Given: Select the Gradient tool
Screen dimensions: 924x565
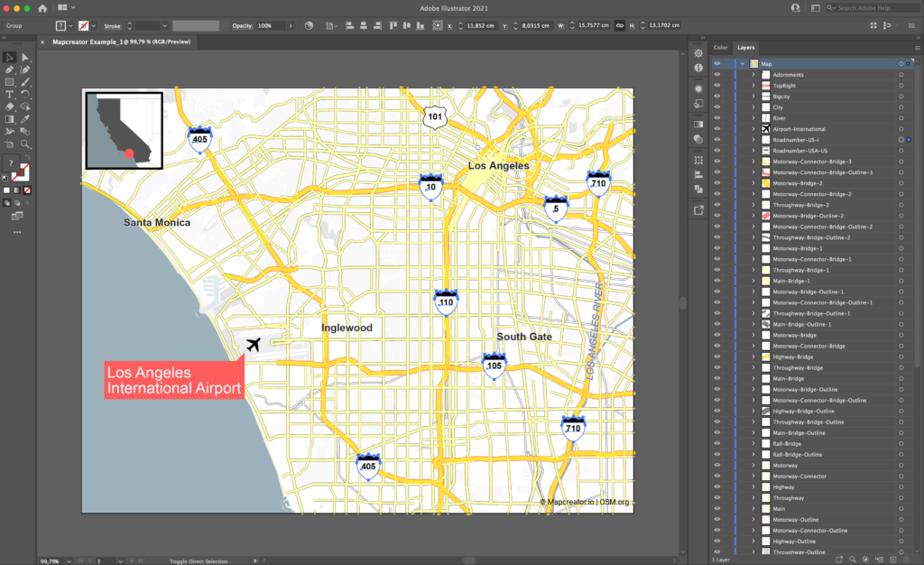Looking at the screenshot, I should (x=9, y=119).
